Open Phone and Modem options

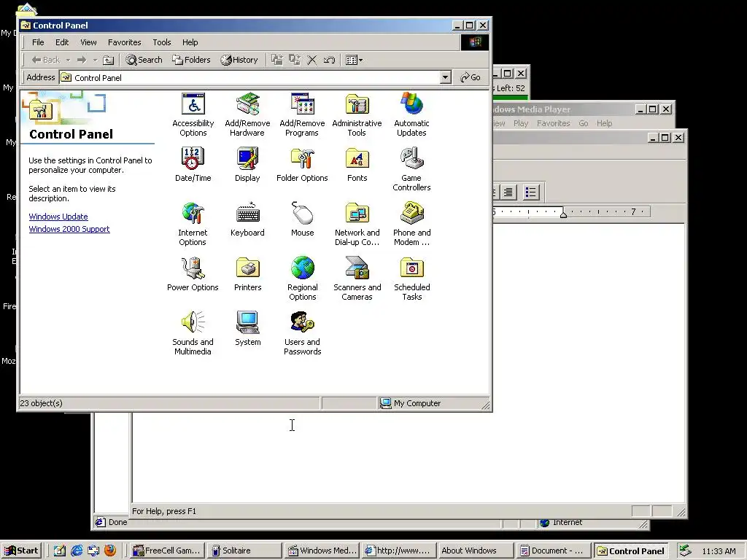click(411, 224)
